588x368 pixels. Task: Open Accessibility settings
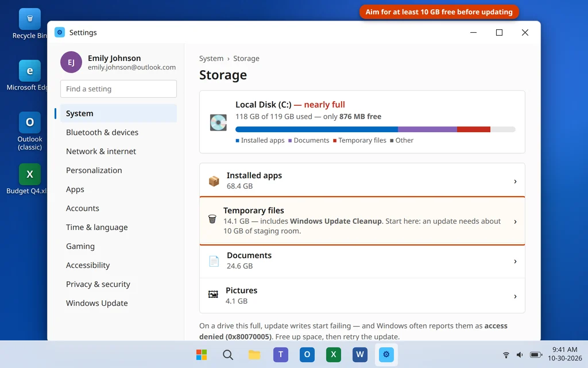point(118,265)
